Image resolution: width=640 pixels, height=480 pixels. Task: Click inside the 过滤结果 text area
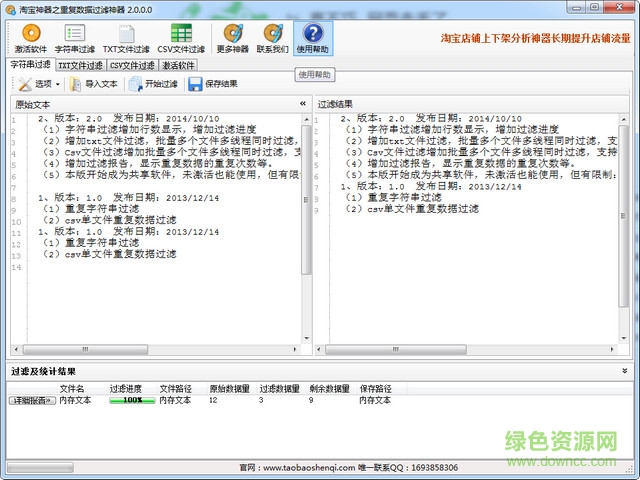[470, 270]
